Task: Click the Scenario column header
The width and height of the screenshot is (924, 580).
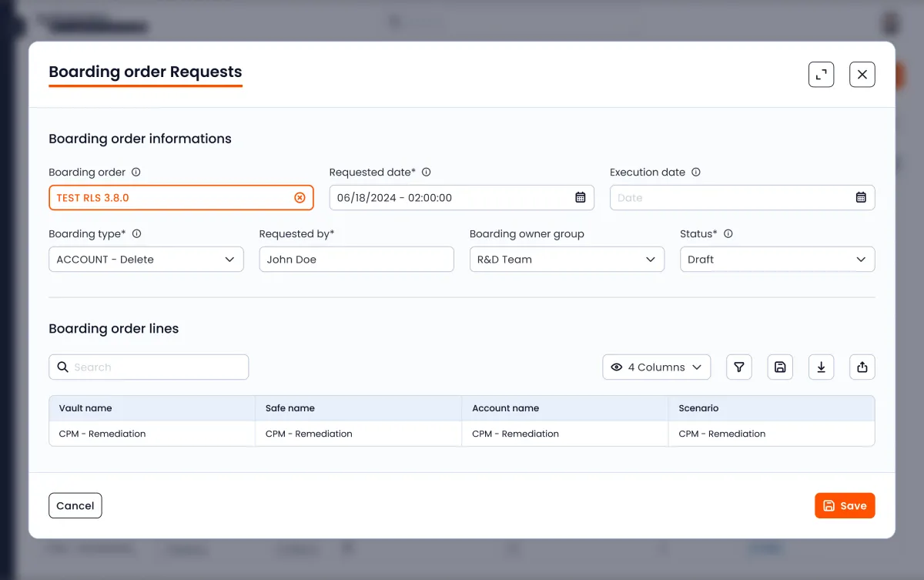Action: click(x=698, y=408)
